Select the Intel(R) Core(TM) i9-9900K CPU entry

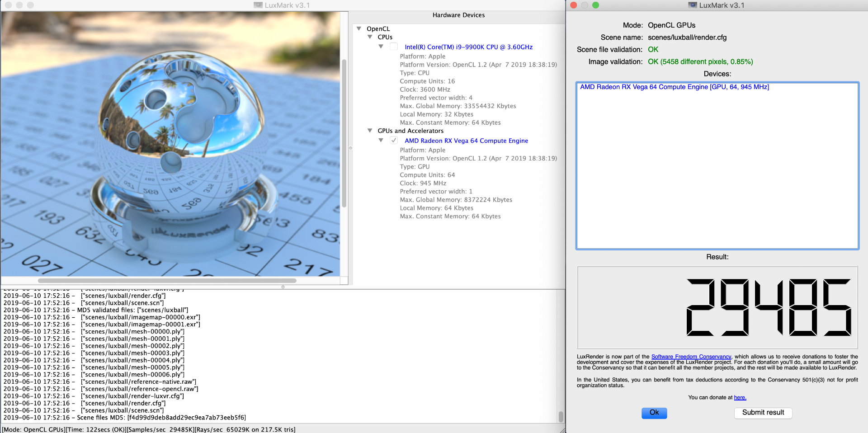(468, 47)
